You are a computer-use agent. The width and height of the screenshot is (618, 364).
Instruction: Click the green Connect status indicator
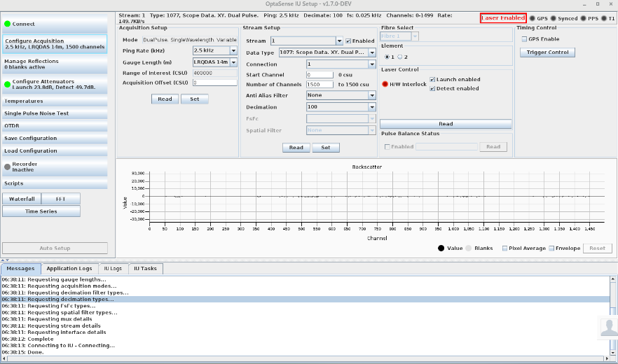8,24
